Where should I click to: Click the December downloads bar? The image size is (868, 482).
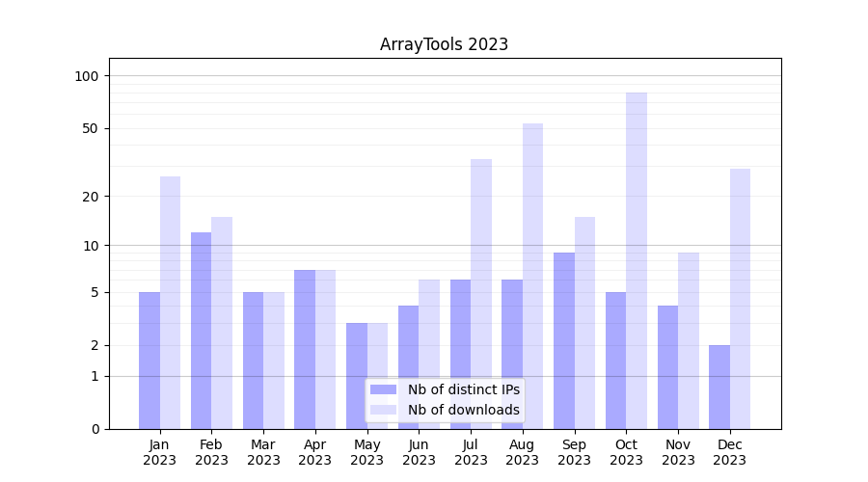(740, 298)
